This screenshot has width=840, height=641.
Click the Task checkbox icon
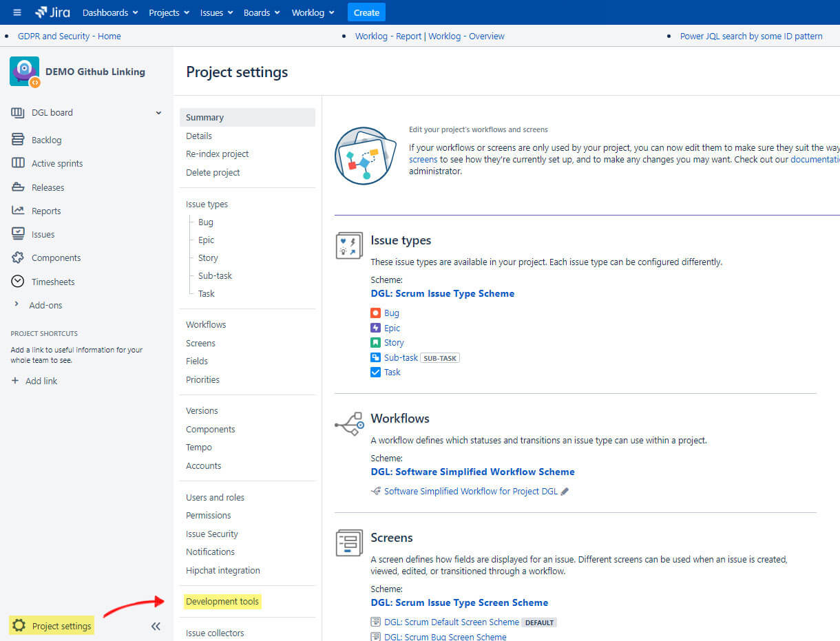(375, 372)
